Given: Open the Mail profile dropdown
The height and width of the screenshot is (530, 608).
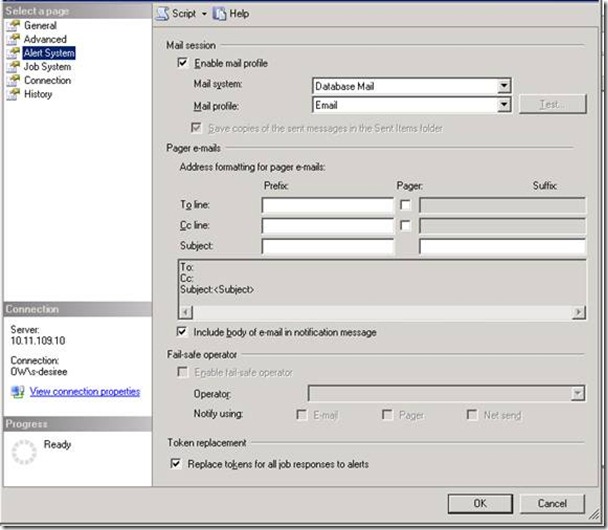Looking at the screenshot, I should pos(503,105).
